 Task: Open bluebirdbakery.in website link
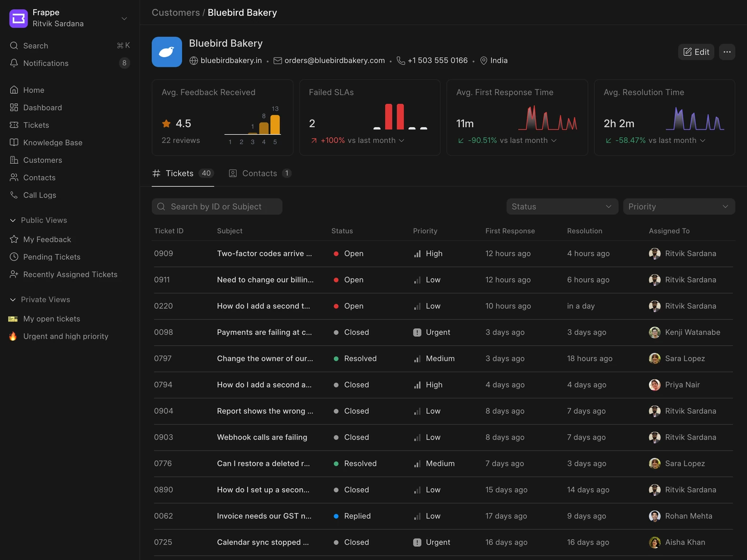click(x=231, y=60)
